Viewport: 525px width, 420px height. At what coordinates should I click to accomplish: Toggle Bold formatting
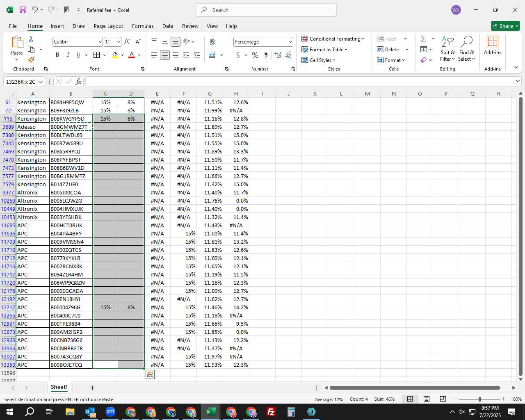coord(57,55)
